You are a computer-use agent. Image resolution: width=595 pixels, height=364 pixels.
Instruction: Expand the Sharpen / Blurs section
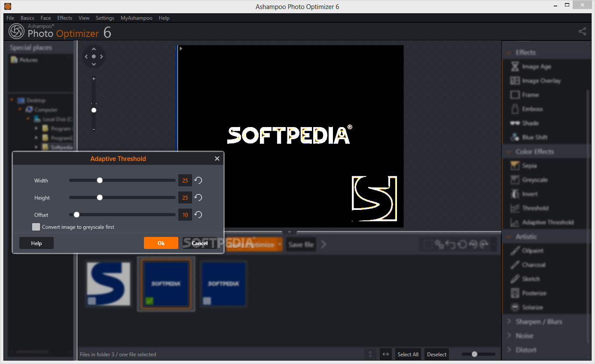(x=510, y=322)
